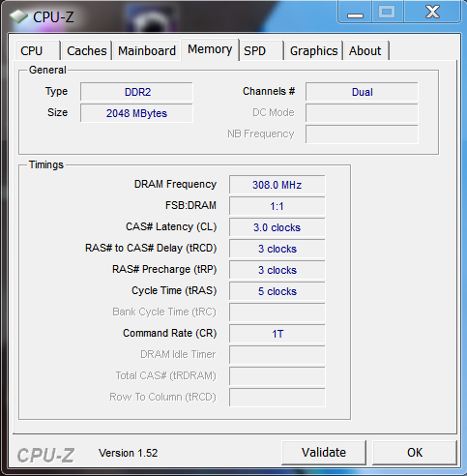467x476 pixels.
Task: Open the Caches tab
Action: (x=87, y=50)
